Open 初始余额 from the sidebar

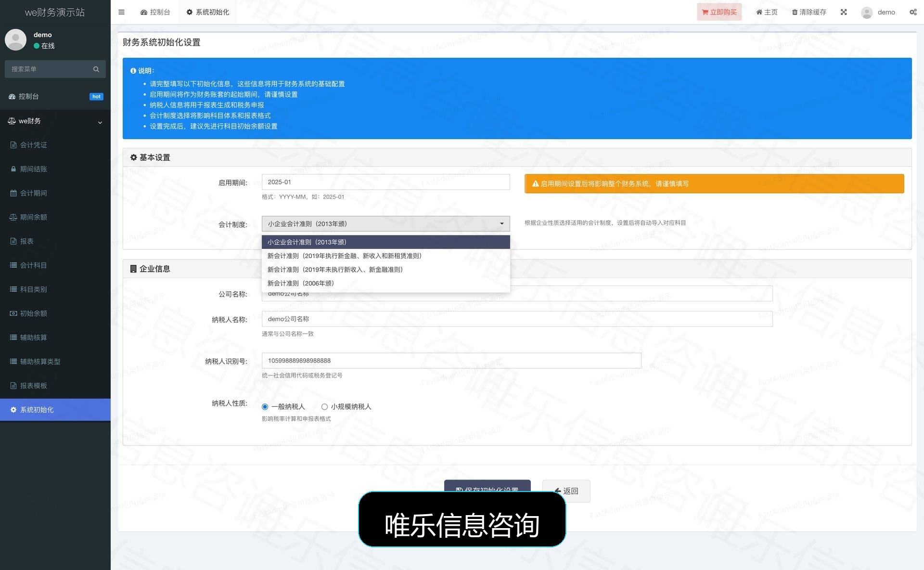click(55, 313)
